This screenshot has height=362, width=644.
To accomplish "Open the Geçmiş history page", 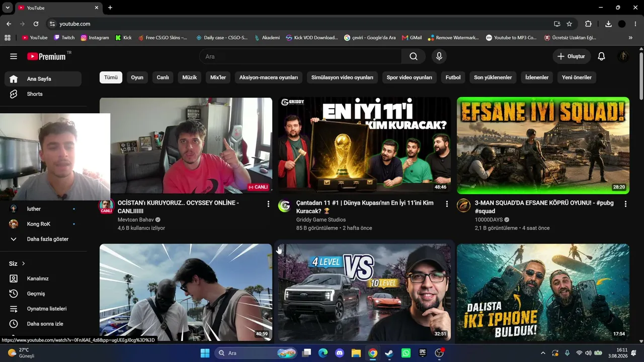I will pos(43,294).
